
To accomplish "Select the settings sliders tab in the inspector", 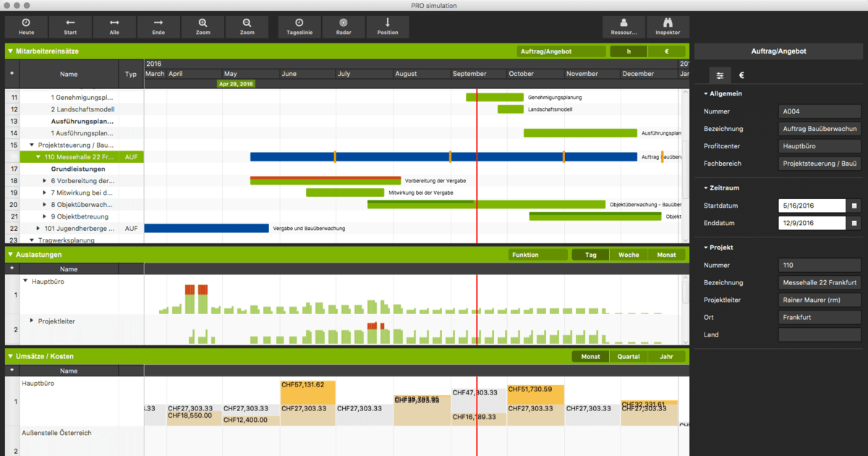I will (720, 75).
